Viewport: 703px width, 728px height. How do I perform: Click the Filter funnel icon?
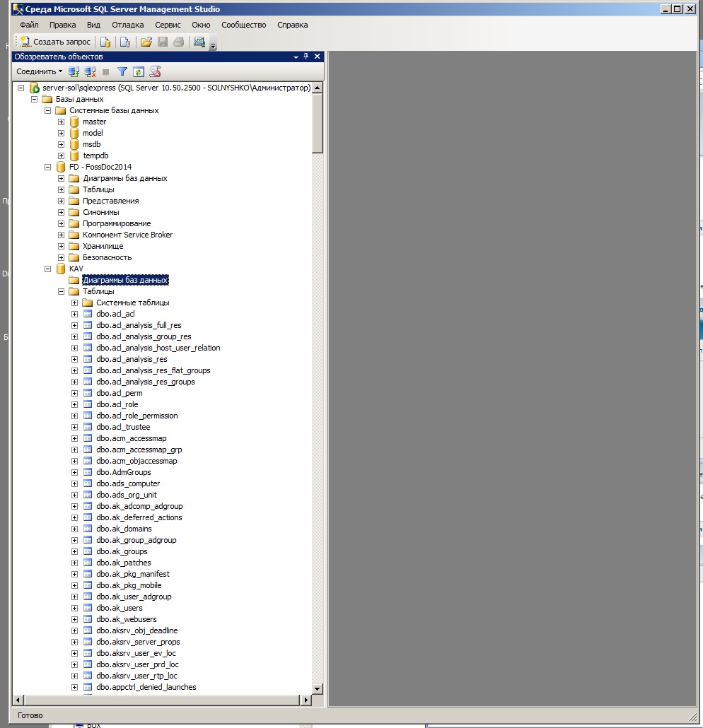[x=122, y=71]
